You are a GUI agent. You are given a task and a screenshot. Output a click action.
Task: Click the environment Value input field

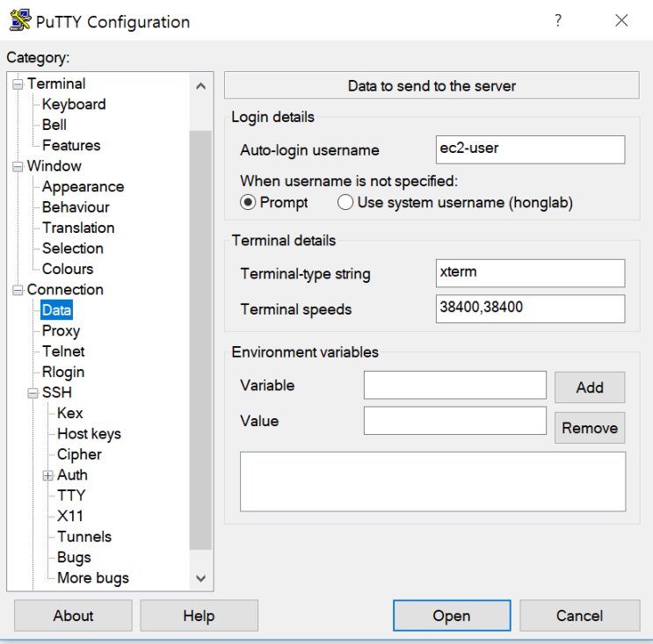point(454,421)
